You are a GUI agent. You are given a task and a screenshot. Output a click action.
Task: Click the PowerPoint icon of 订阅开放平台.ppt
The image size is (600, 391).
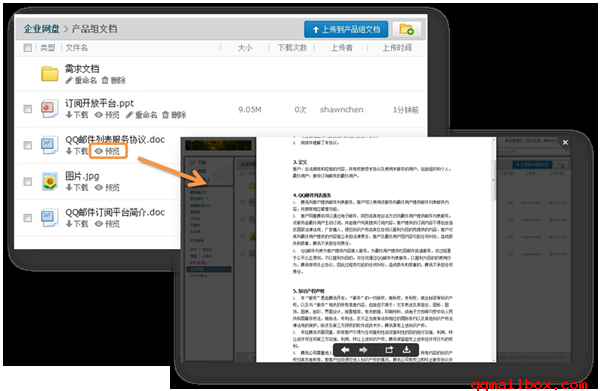[x=50, y=108]
